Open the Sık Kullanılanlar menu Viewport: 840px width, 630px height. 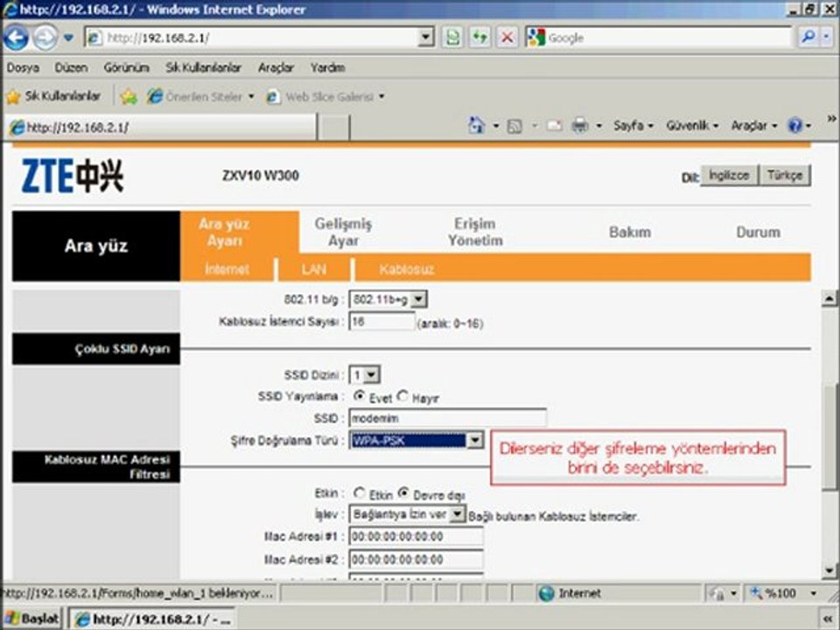pyautogui.click(x=204, y=67)
